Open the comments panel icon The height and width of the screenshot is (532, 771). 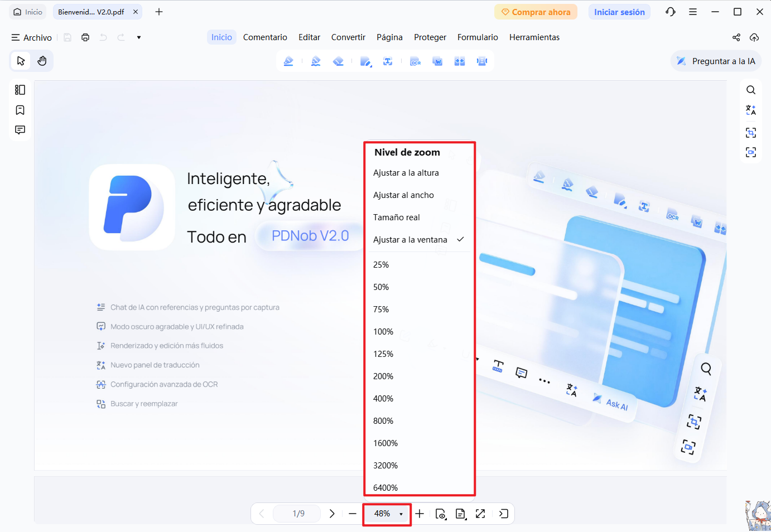coord(20,130)
